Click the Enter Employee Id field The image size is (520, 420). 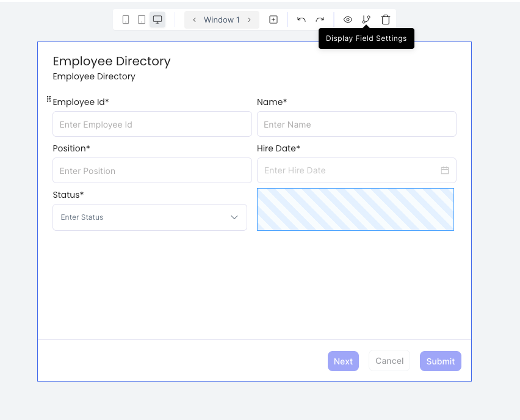pos(152,124)
